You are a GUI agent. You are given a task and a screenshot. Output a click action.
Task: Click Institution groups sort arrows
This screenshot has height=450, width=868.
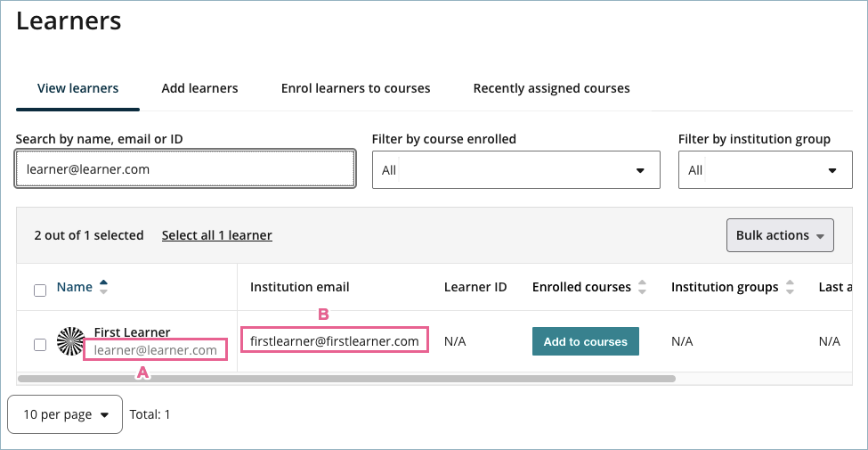click(x=789, y=287)
